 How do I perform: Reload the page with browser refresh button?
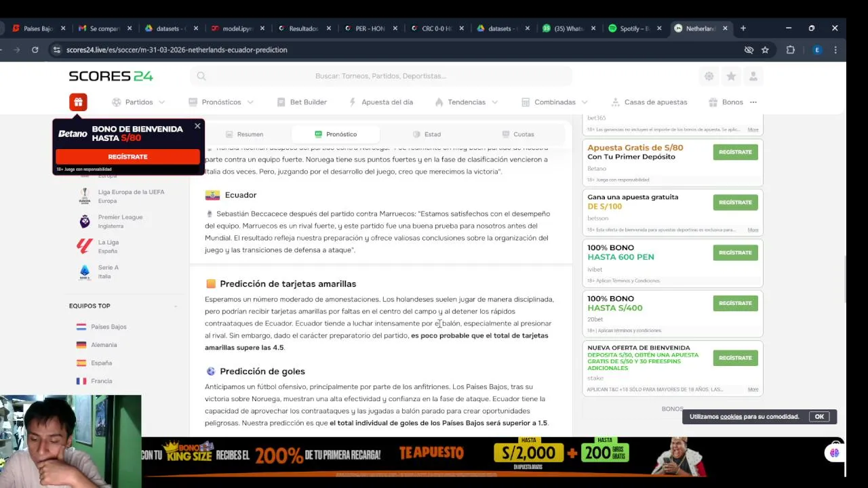(x=35, y=49)
